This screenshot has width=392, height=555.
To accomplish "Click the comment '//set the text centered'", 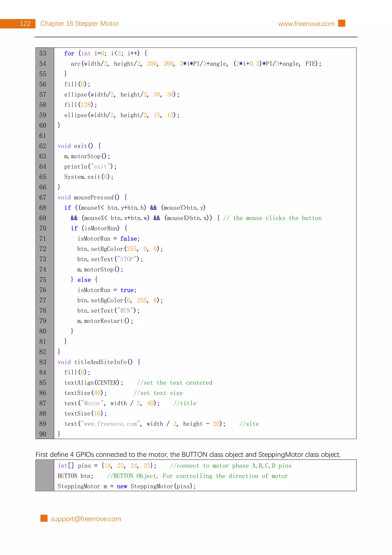I will click(x=175, y=383).
